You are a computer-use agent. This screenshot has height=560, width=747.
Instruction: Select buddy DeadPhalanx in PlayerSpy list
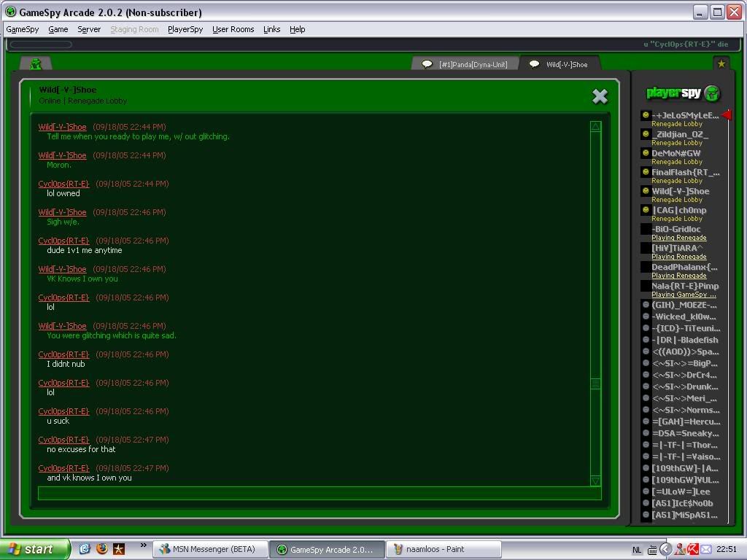(684, 267)
